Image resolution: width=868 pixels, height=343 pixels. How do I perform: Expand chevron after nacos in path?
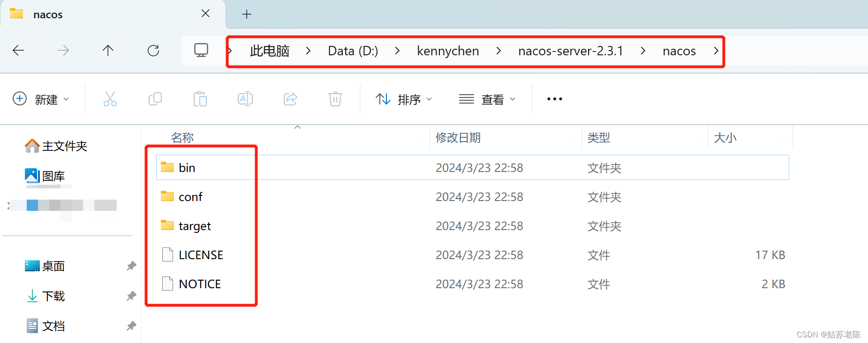[716, 51]
